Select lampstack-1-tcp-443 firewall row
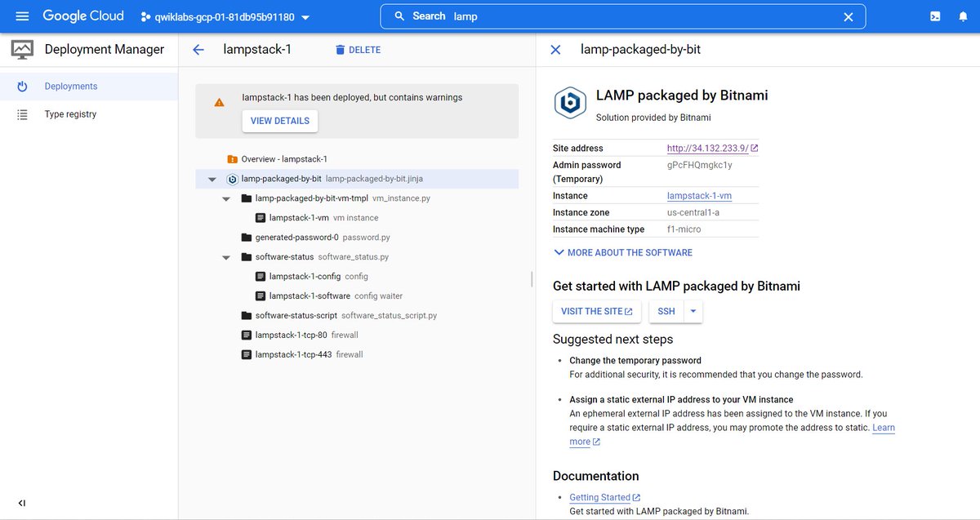The width and height of the screenshot is (980, 520). pos(357,355)
